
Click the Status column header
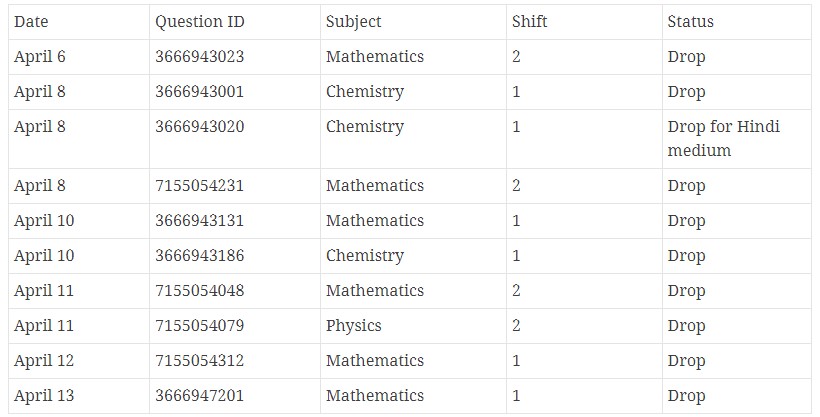[690, 22]
